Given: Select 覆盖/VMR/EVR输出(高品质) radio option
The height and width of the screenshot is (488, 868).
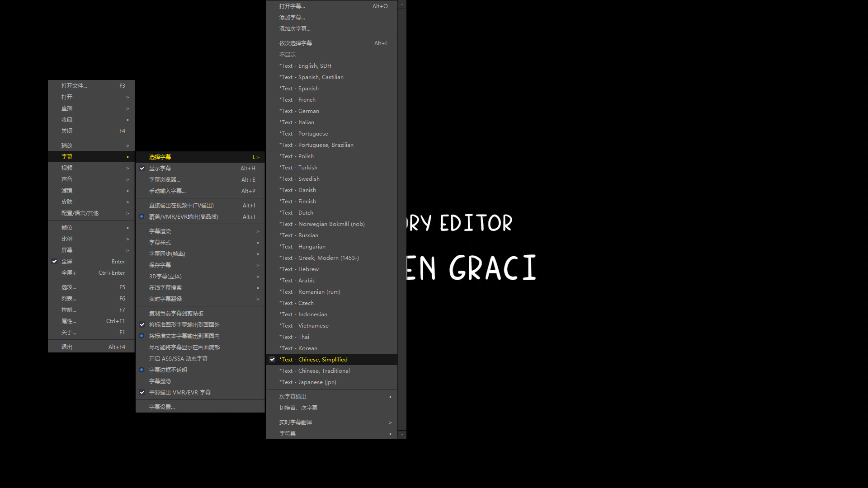Looking at the screenshot, I should 200,217.
